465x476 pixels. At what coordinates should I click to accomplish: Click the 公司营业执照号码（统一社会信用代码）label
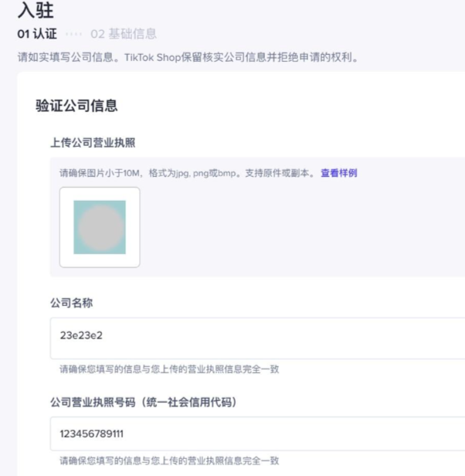click(143, 402)
